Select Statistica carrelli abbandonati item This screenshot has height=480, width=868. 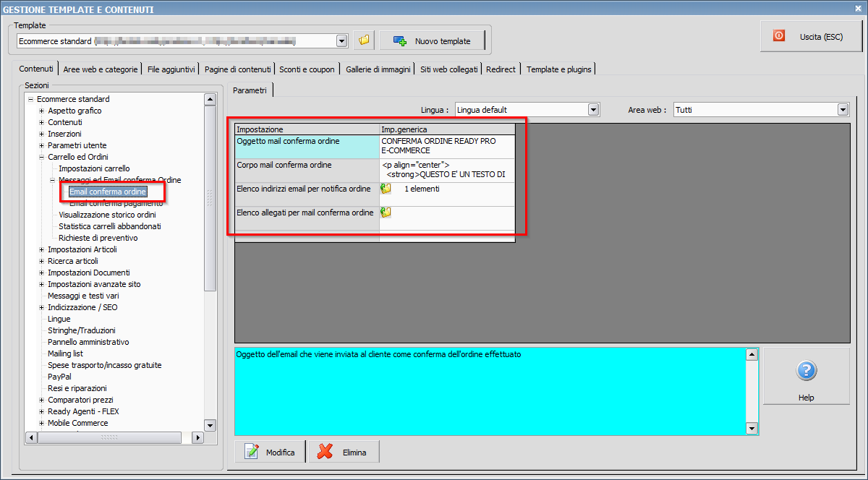pyautogui.click(x=110, y=226)
